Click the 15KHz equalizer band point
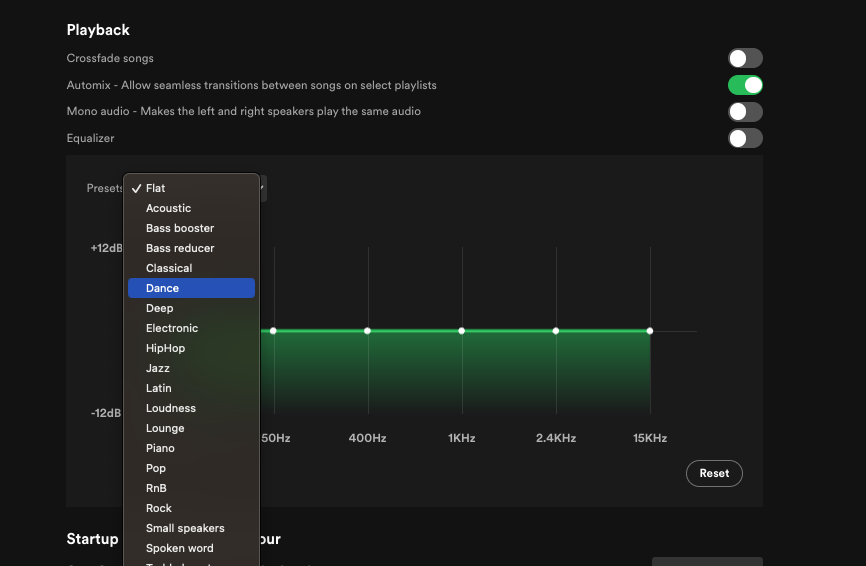The image size is (866, 566). [x=650, y=331]
